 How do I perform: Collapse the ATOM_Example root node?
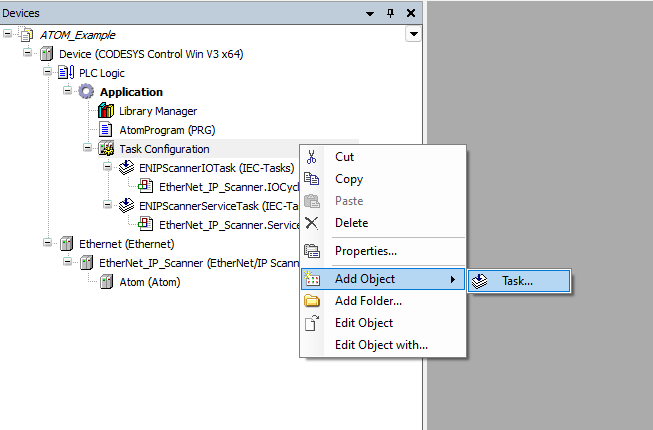[7, 33]
